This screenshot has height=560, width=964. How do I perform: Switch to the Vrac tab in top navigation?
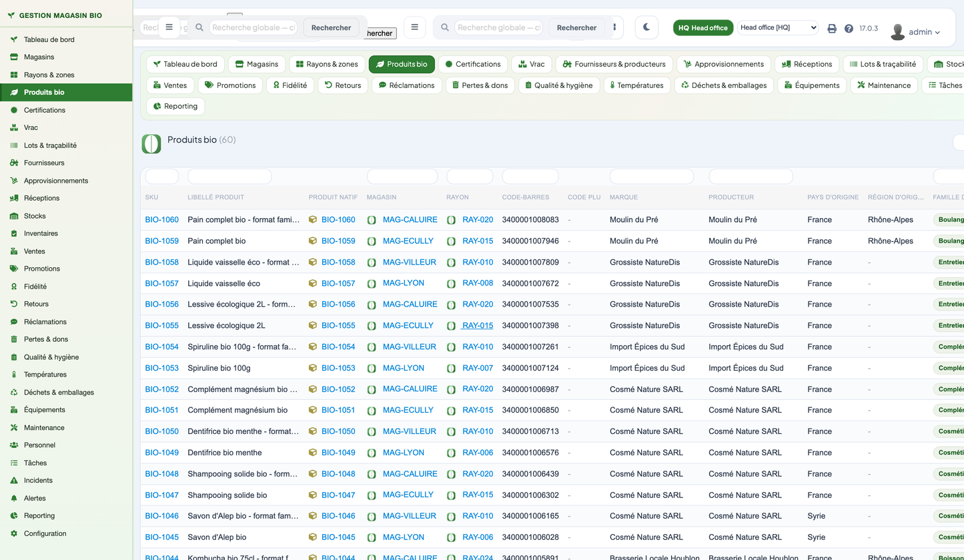click(x=531, y=64)
